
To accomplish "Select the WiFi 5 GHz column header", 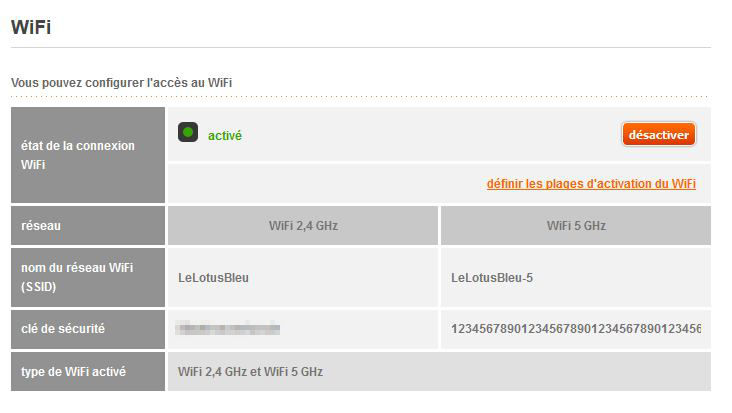I will tap(576, 225).
